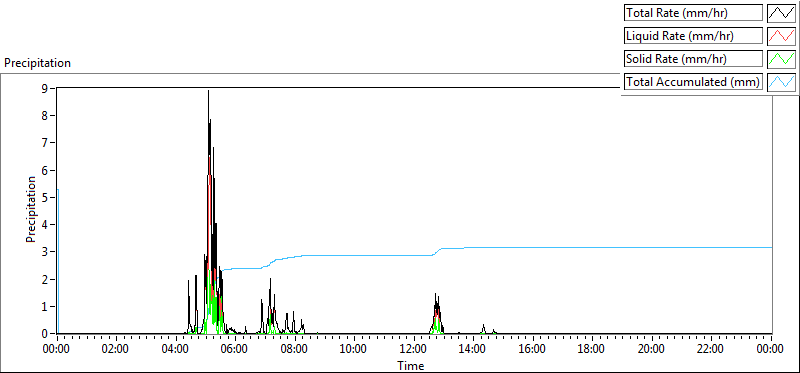
Task: Click the 06:00 time axis marker
Action: (235, 350)
